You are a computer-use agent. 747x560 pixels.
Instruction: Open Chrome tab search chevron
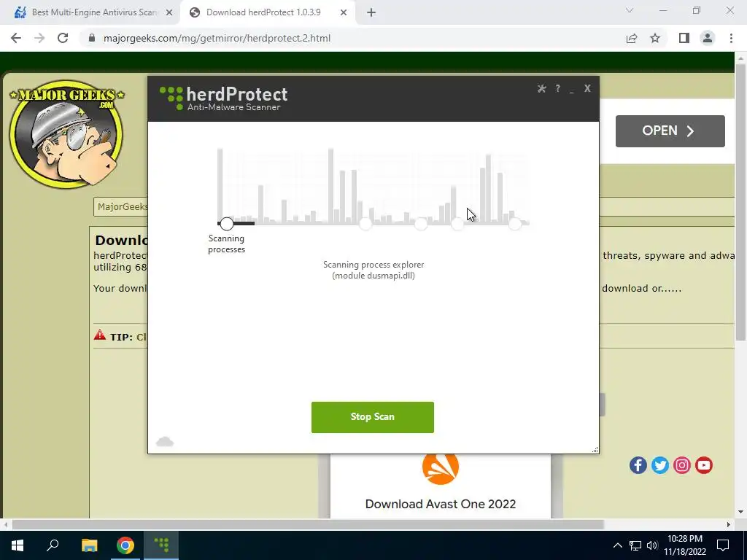point(630,10)
